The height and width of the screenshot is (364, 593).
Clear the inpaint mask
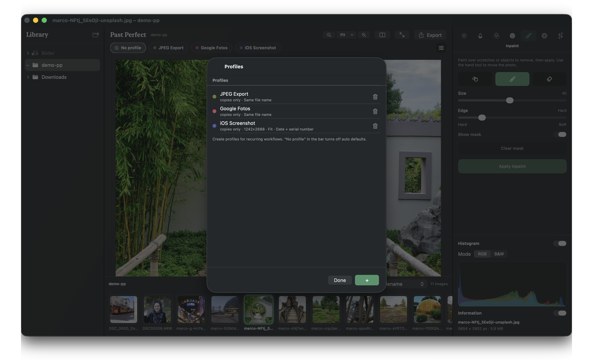coord(512,148)
